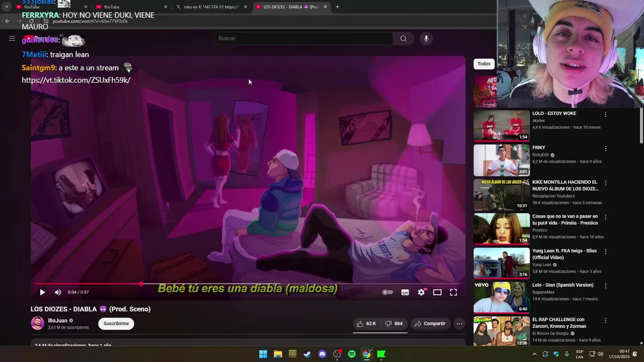Open a new browser tab
This screenshot has width=644, height=362.
click(337, 7)
